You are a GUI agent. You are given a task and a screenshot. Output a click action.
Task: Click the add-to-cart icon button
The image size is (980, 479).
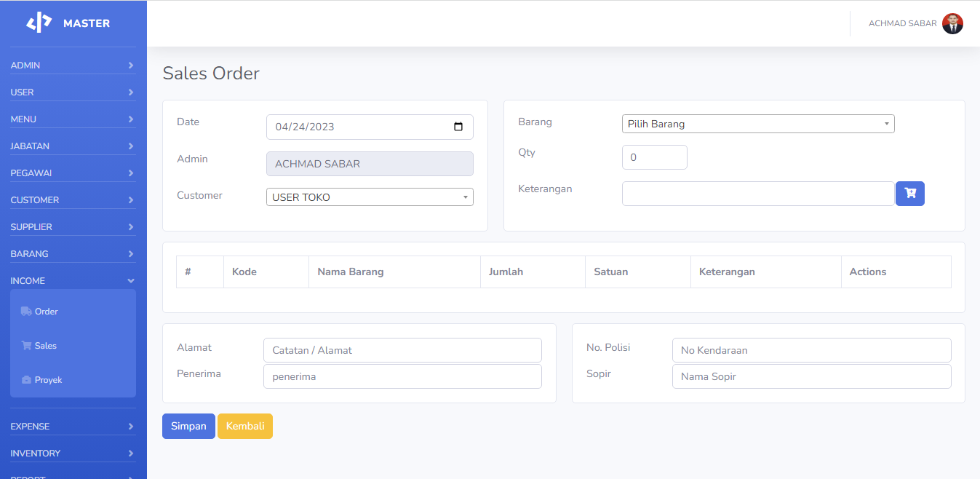point(909,194)
